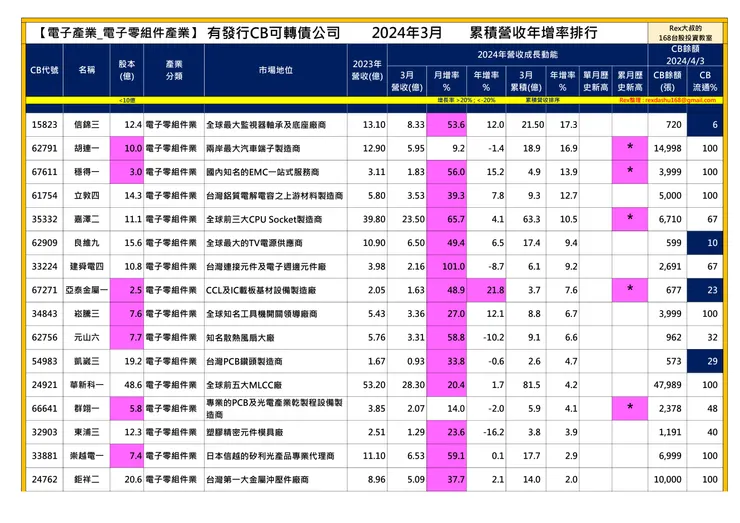Select the monthly growth value 65.7
This screenshot has width=740, height=523.
[x=446, y=219]
